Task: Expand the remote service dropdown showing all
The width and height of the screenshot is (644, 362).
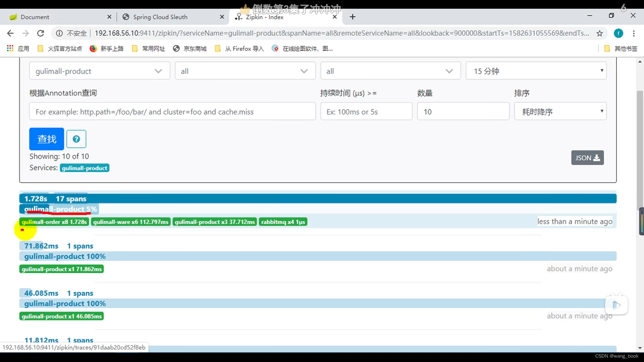Action: click(x=391, y=71)
